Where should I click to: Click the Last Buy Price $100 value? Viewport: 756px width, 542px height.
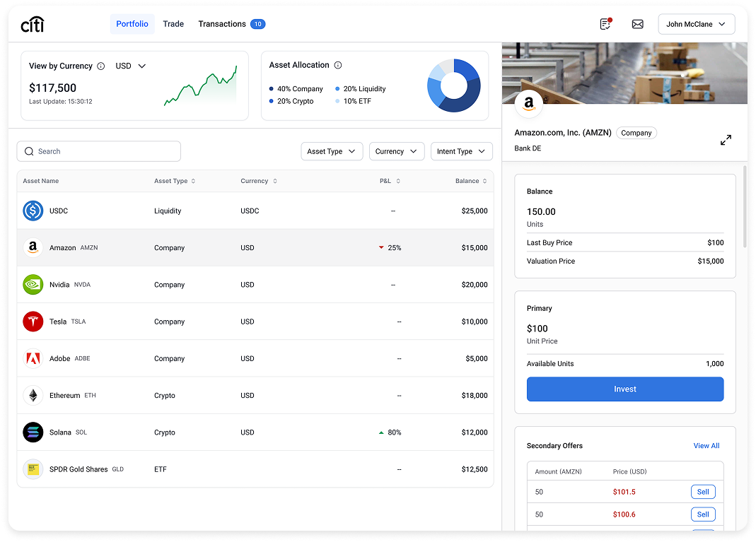click(x=716, y=243)
